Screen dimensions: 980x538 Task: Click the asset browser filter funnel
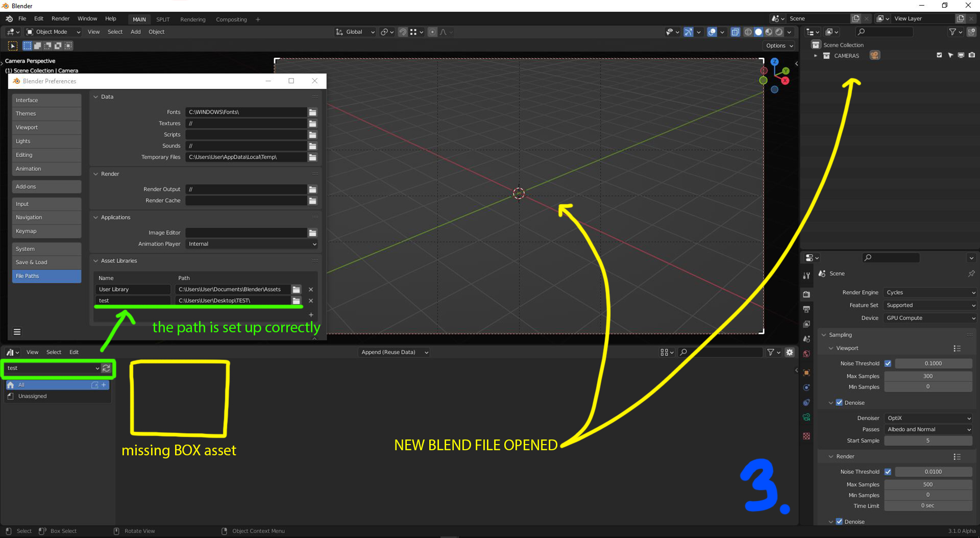(771, 352)
